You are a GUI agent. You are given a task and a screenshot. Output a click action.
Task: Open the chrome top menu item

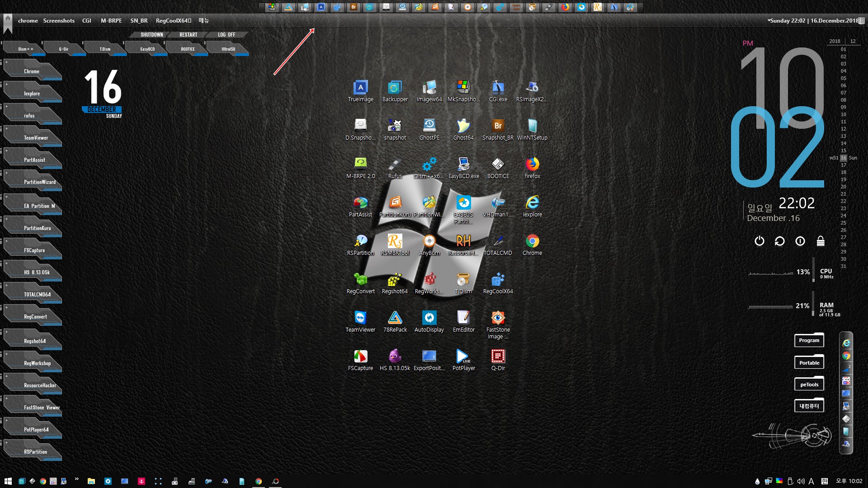28,21
